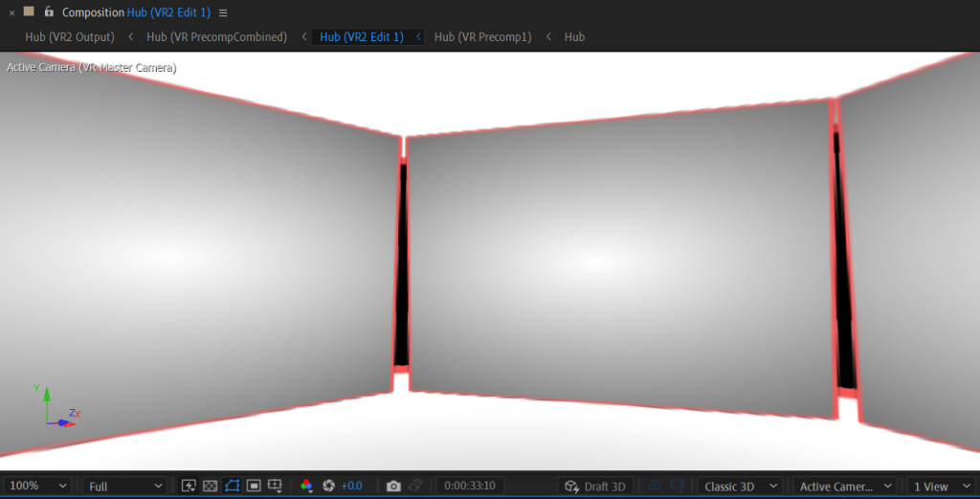This screenshot has height=499, width=980.
Task: Click the arrow after Hub (VR2 Output)
Action: tap(130, 37)
